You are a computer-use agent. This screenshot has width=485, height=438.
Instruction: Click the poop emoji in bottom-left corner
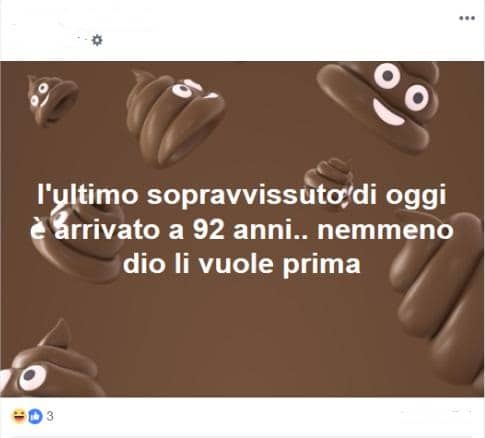click(x=50, y=362)
